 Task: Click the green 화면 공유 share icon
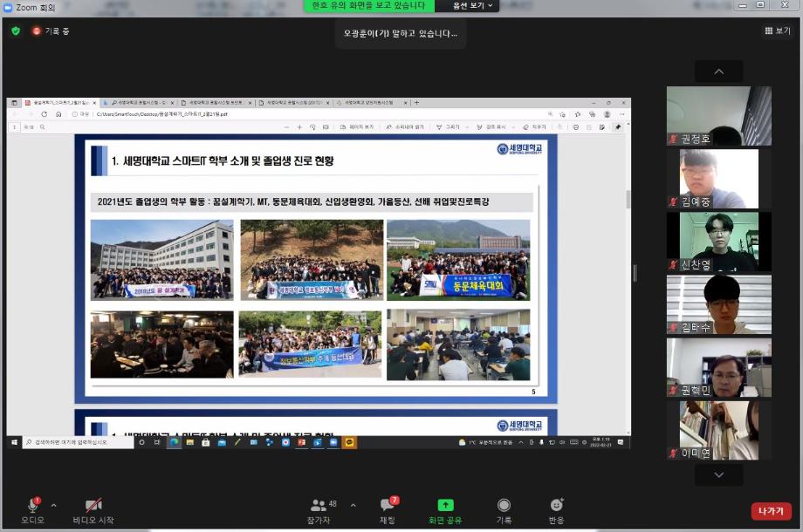(x=445, y=505)
